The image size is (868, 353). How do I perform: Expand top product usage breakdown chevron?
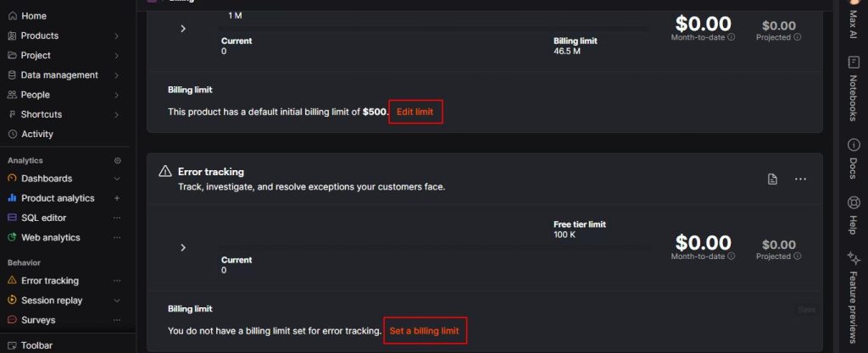(183, 29)
